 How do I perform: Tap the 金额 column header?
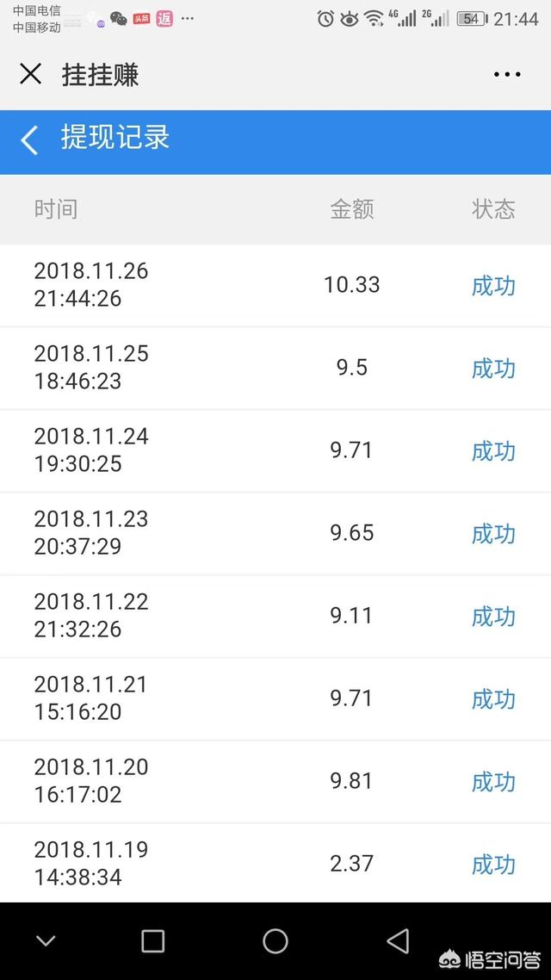coord(352,209)
